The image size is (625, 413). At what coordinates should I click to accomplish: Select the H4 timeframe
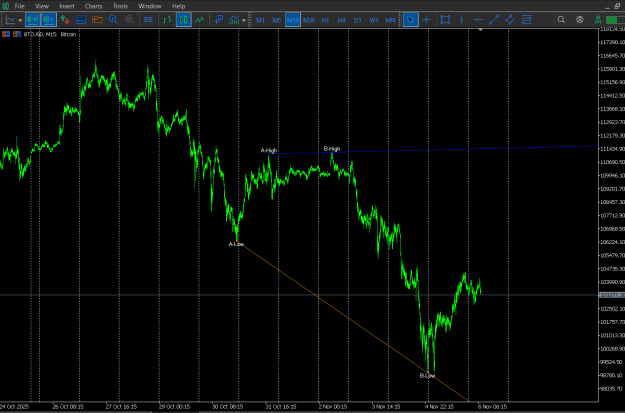[x=342, y=20]
